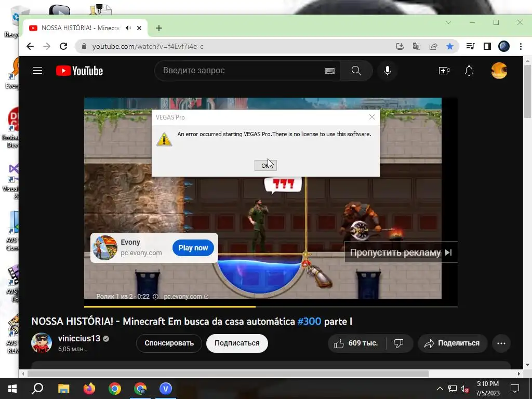The height and width of the screenshot is (399, 532).
Task: Click OK in the VEGAS Pro error dialog
Action: (x=265, y=165)
